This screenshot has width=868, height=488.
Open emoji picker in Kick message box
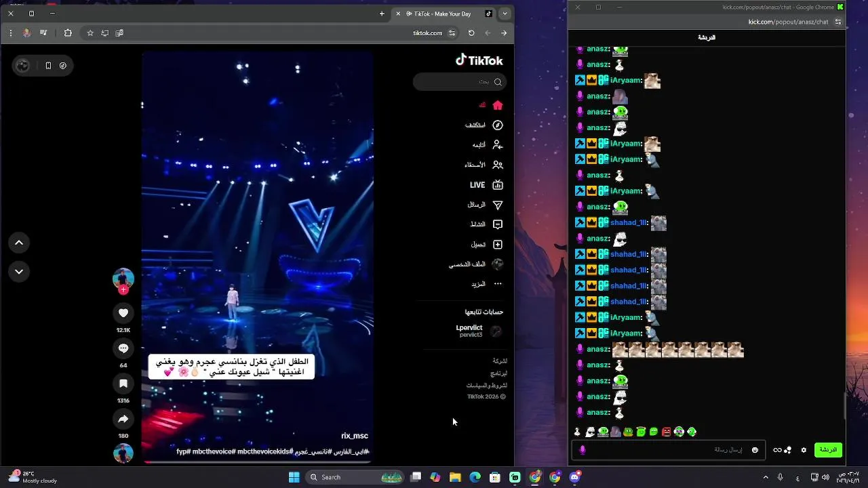coord(755,450)
